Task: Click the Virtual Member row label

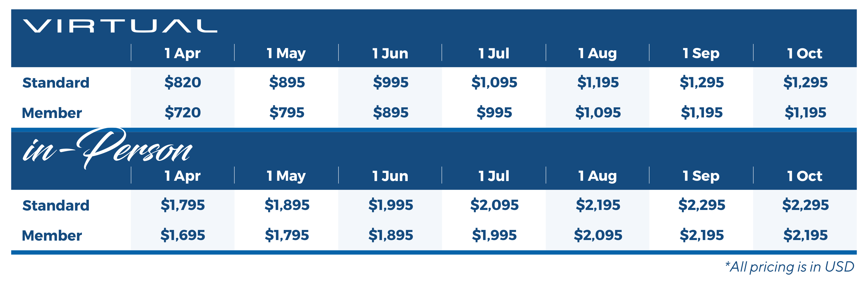Action: pyautogui.click(x=52, y=113)
